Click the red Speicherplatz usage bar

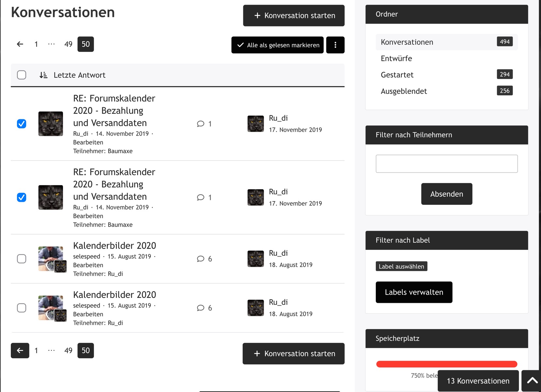coord(446,364)
